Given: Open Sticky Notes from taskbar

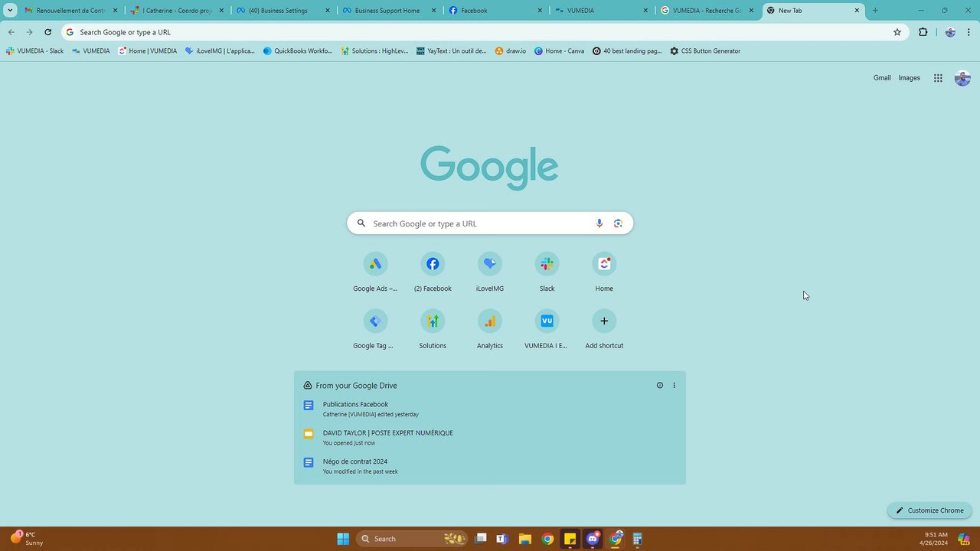Looking at the screenshot, I should pos(570,539).
